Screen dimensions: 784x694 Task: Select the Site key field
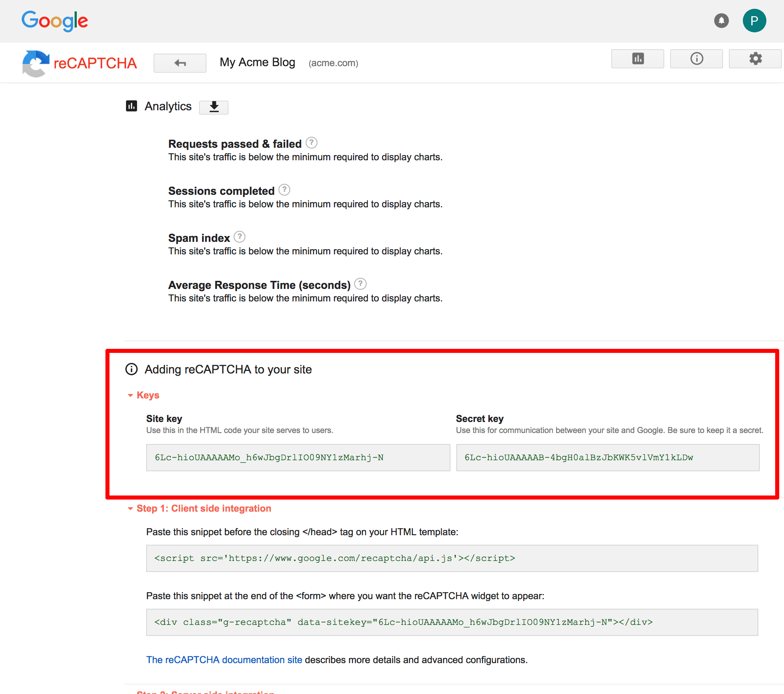coord(298,458)
